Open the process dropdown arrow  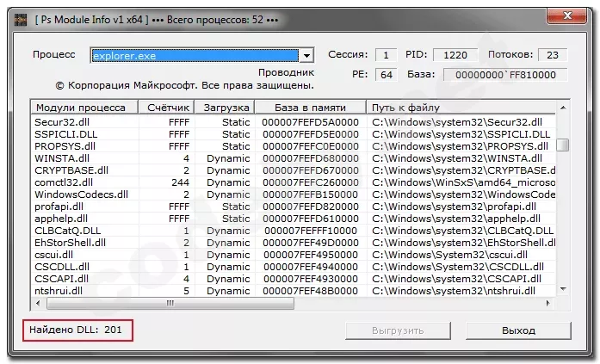[306, 56]
